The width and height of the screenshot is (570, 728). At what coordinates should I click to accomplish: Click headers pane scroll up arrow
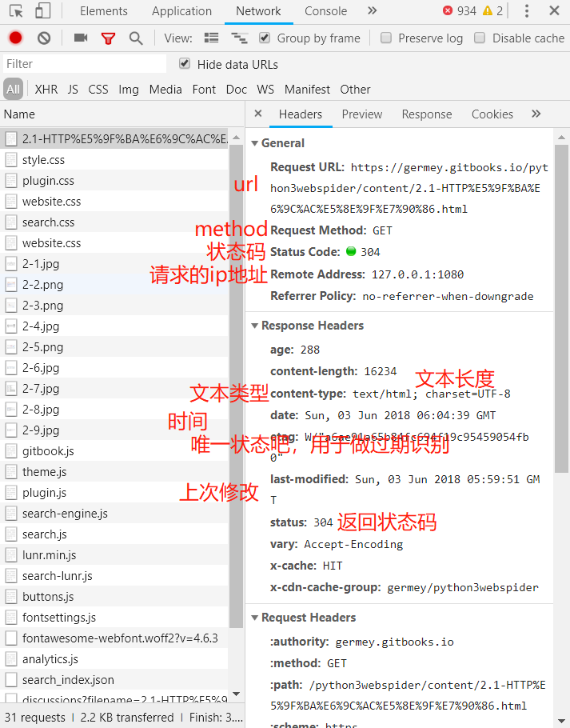pyautogui.click(x=562, y=138)
